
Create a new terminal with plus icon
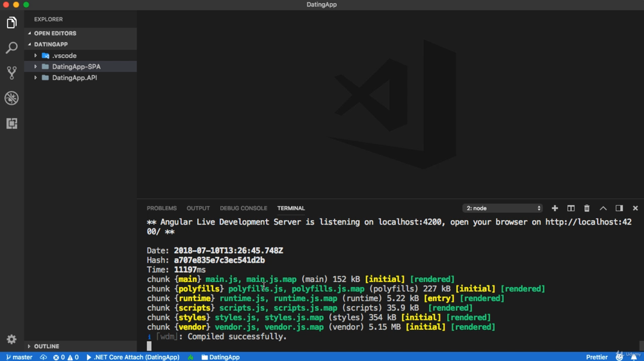(554, 208)
